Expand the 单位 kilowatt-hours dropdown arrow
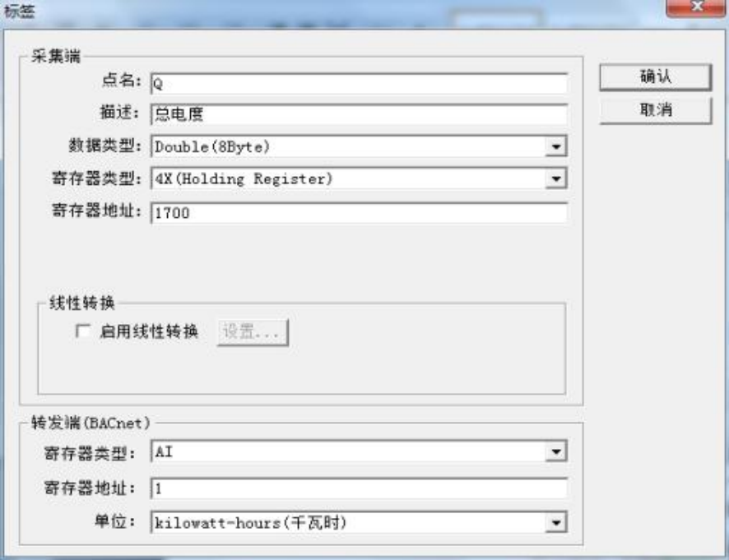The height and width of the screenshot is (560, 729). pos(555,522)
